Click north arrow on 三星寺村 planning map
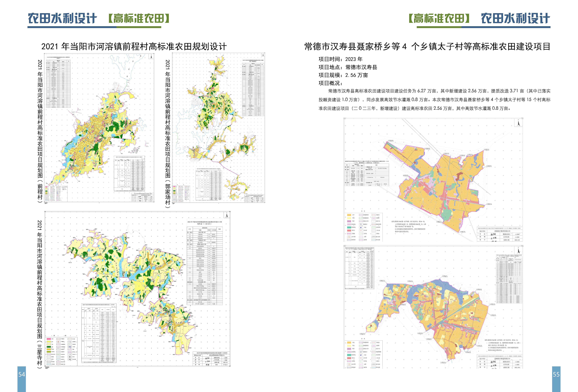This screenshot has width=578, height=392. click(227, 215)
